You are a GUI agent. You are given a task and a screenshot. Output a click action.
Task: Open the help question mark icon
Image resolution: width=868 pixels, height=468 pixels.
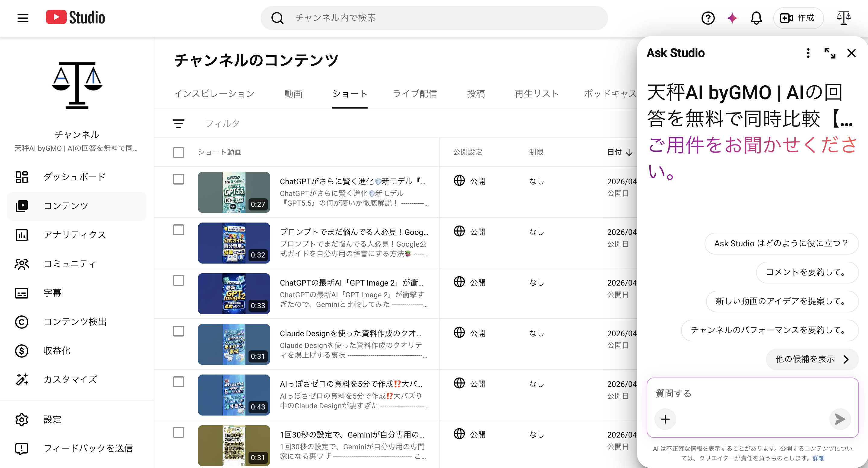[708, 18]
